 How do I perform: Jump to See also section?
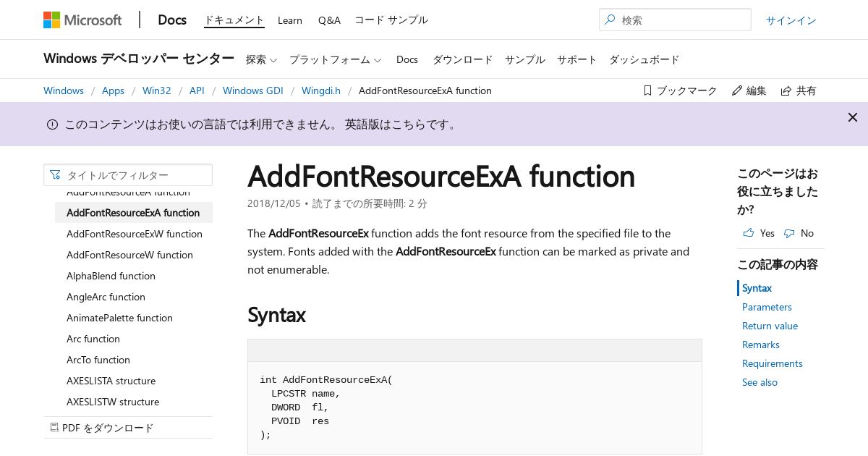(x=759, y=382)
